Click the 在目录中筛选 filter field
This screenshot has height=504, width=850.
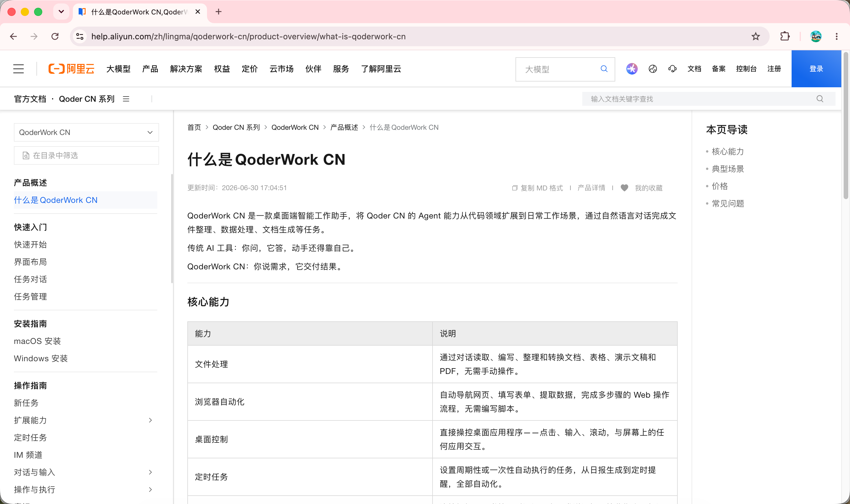86,155
